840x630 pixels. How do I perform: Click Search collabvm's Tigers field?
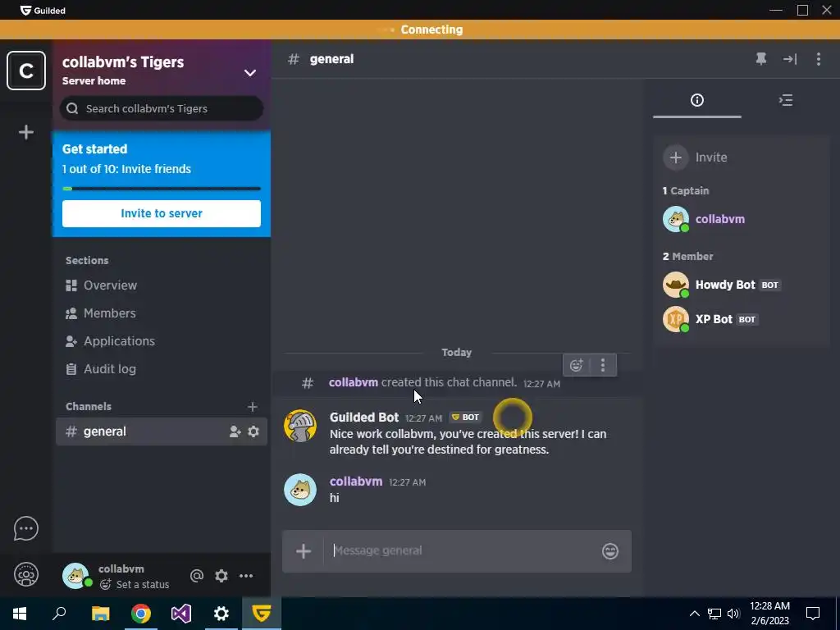(162, 109)
